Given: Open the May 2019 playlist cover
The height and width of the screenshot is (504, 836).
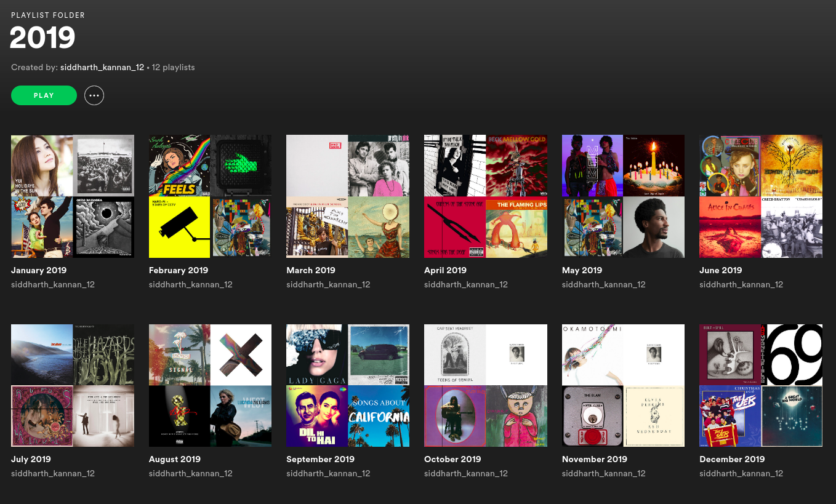Looking at the screenshot, I should [623, 196].
